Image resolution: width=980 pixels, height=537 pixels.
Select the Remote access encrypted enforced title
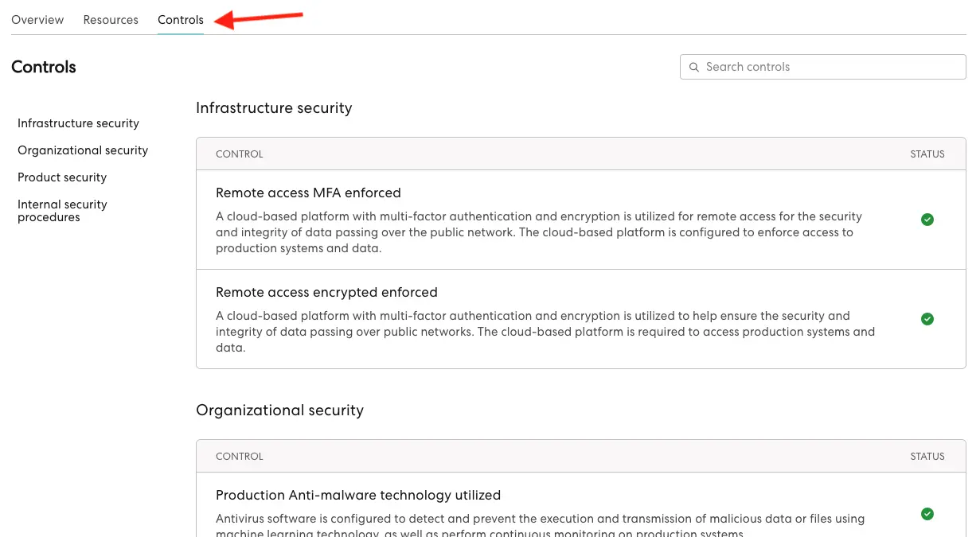click(326, 292)
